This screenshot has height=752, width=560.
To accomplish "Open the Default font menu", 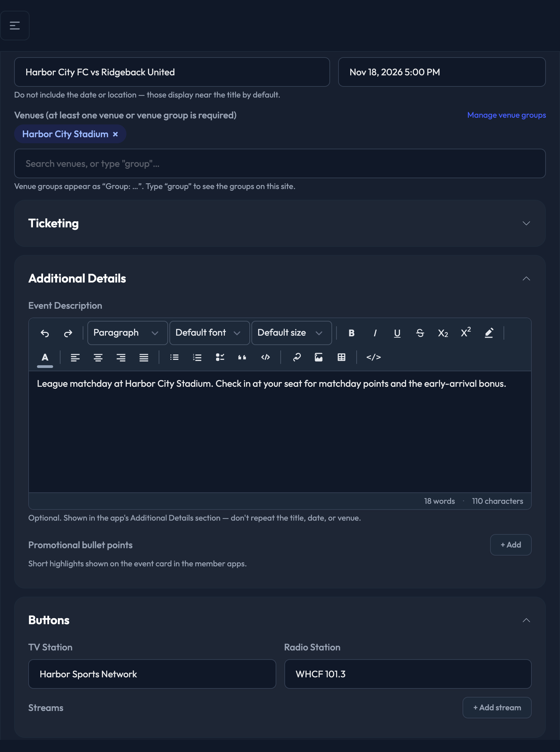I will (x=209, y=333).
